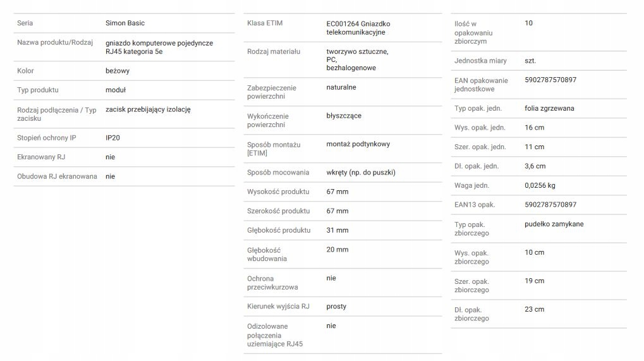Screen dimensions: 644x361
Task: Select the "Kierunek wyjścia RJ" label
Action: [x=278, y=307]
